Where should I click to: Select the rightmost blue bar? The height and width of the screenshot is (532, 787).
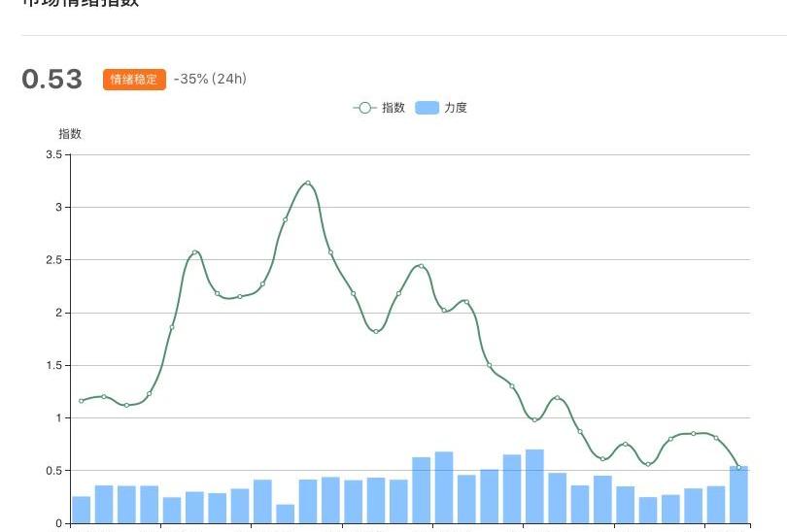[x=739, y=495]
